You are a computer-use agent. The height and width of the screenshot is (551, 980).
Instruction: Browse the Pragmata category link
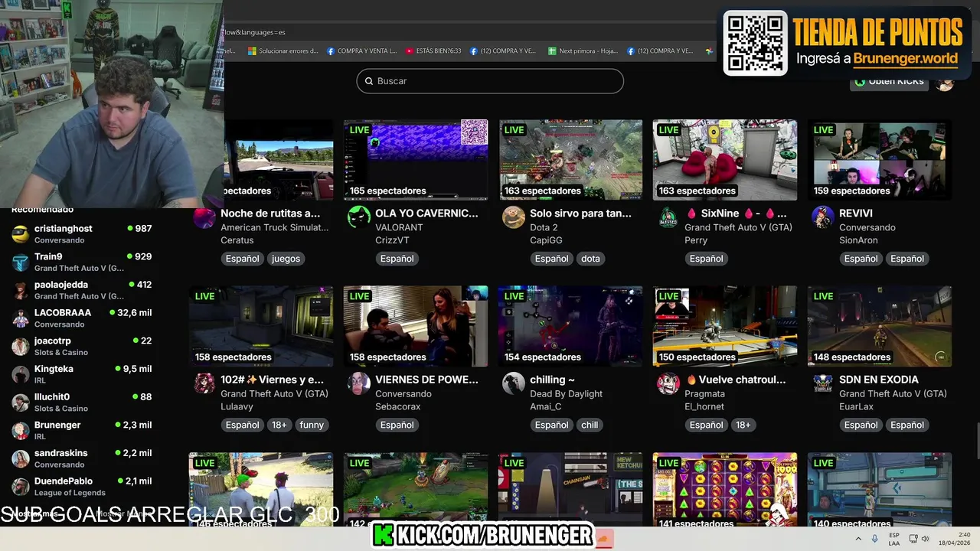point(704,393)
